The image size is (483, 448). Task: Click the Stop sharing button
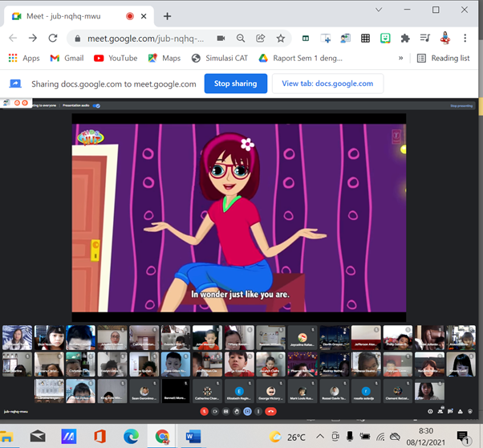pos(235,83)
